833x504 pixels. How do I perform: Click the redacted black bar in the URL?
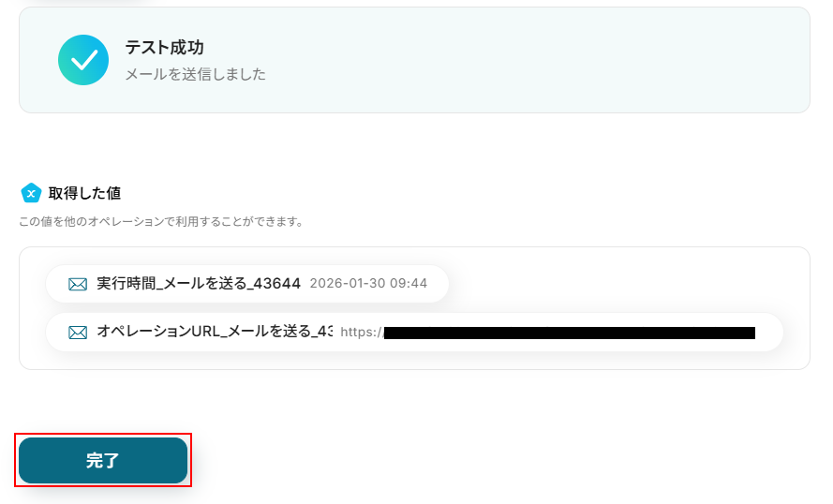[570, 333]
